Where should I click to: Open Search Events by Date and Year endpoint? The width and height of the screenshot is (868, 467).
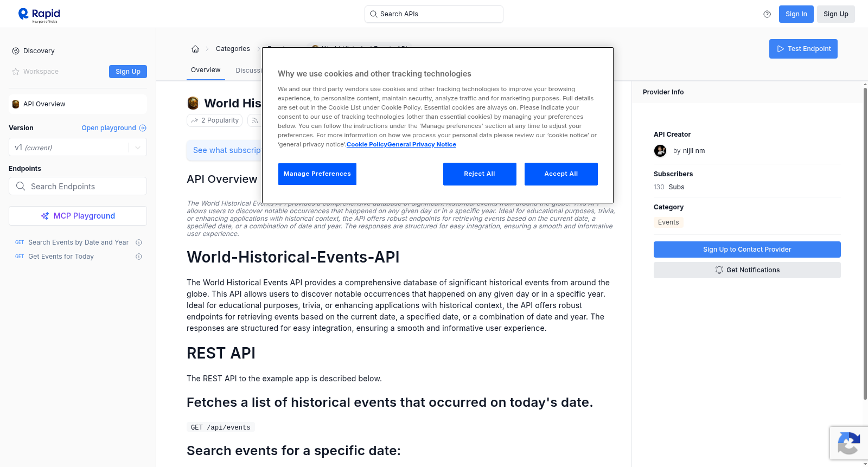point(78,242)
